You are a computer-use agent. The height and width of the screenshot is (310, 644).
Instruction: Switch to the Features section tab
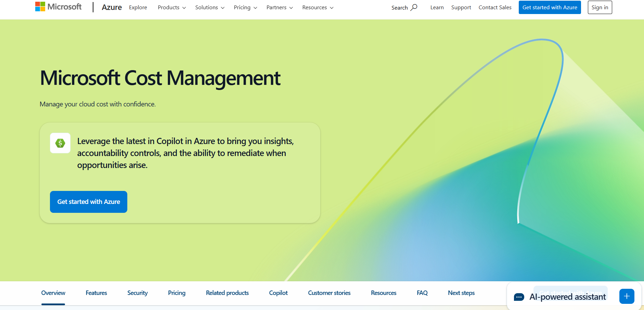[96, 293]
